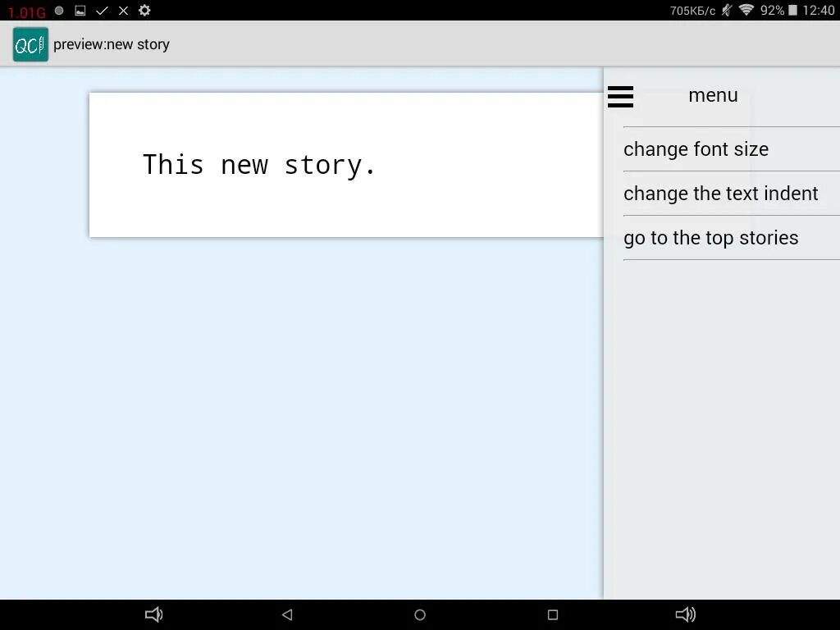
Task: Open go to the top stories
Action: click(x=731, y=238)
